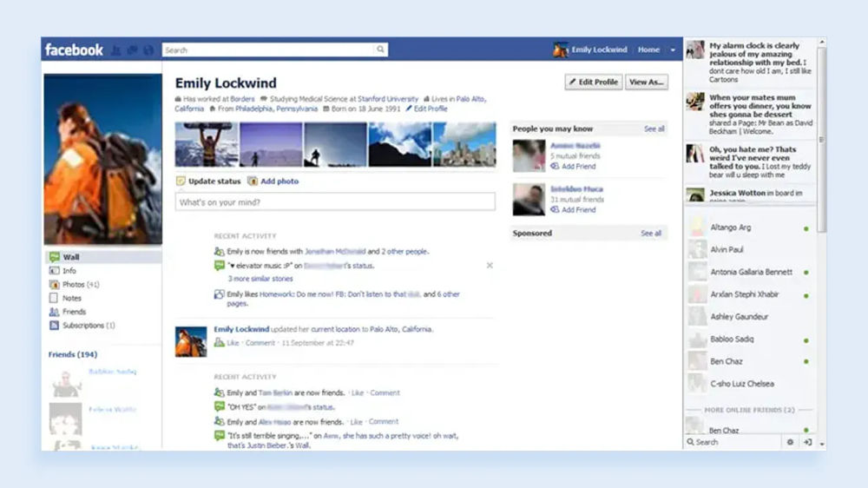Open the Philadelphia, Pennsylvania link
The width and height of the screenshot is (868, 488).
pyautogui.click(x=277, y=109)
